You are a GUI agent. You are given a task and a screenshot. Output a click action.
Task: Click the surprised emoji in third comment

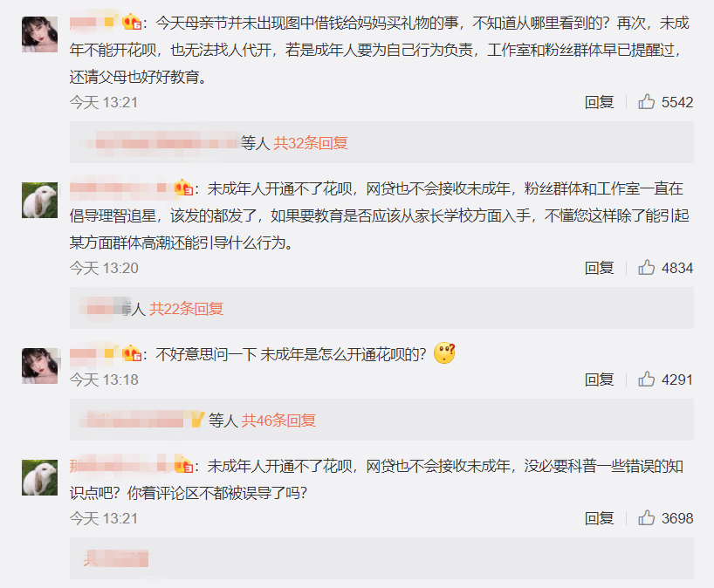[x=444, y=353]
